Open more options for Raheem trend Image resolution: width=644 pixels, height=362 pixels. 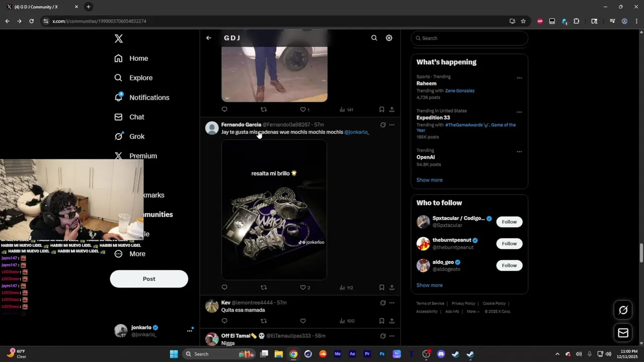[519, 78]
